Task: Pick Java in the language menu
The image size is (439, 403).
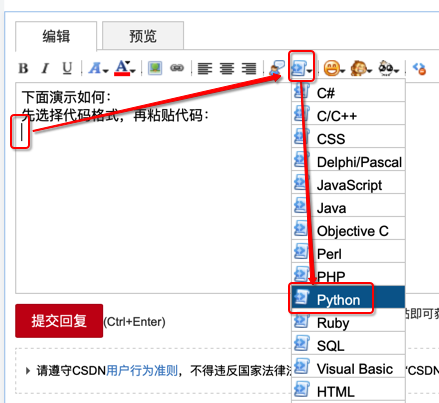Action: click(x=348, y=206)
